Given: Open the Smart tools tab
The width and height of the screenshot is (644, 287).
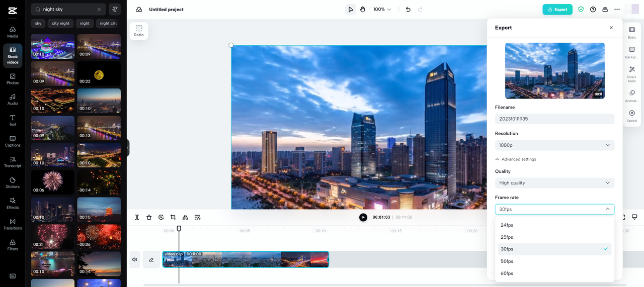Looking at the screenshot, I should (632, 74).
